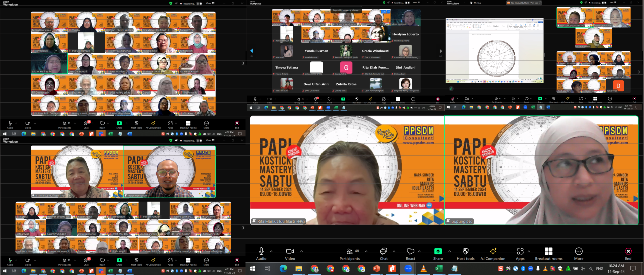The image size is (644, 275).
Task: Open Breakout rooms in the 10:24 AM Zoom window
Action: click(549, 254)
